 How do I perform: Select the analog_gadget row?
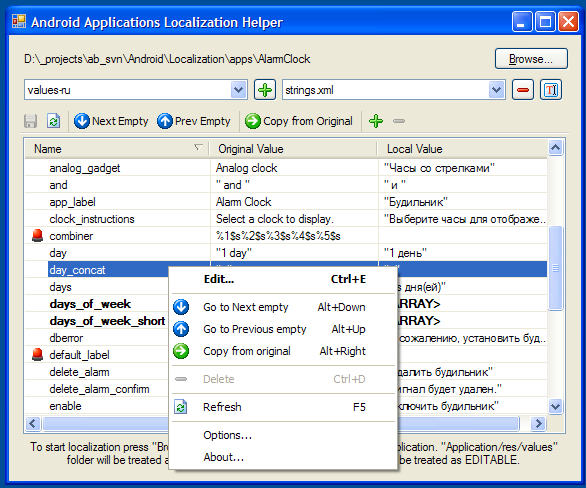pyautogui.click(x=286, y=168)
